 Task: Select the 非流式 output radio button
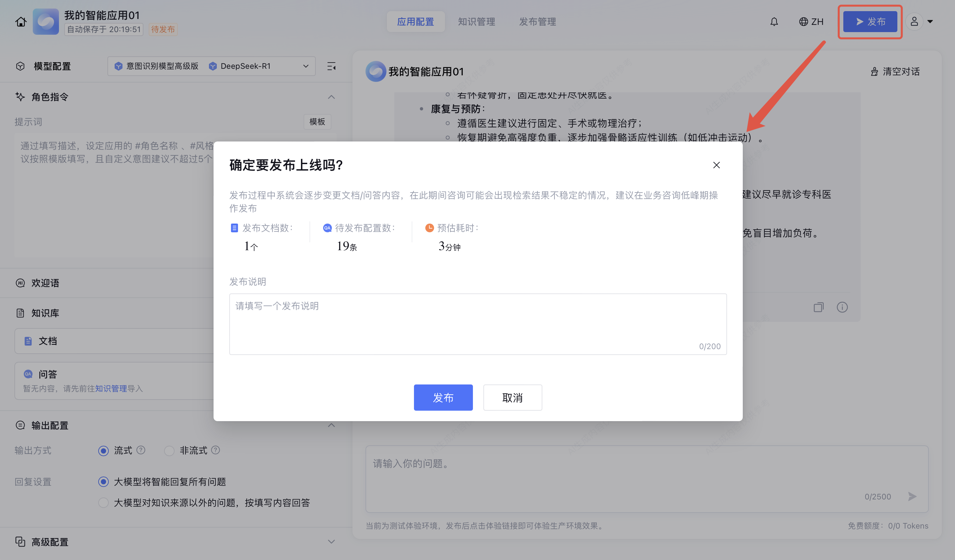click(x=169, y=451)
